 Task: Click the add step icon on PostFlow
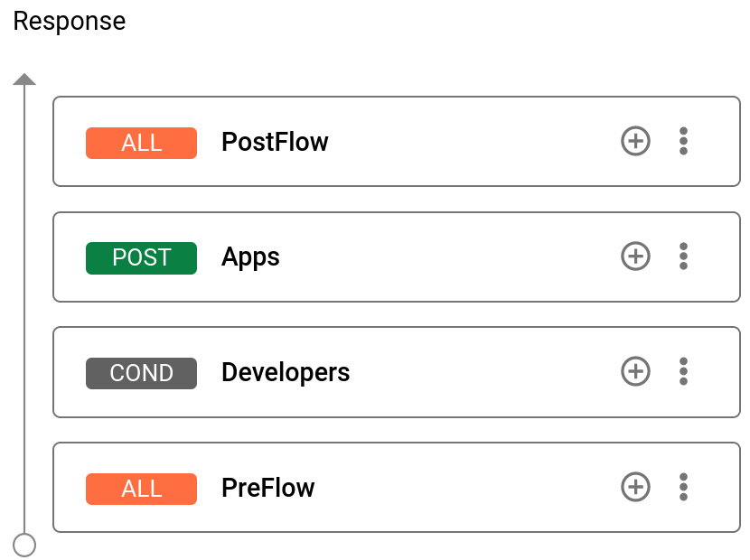coord(635,141)
